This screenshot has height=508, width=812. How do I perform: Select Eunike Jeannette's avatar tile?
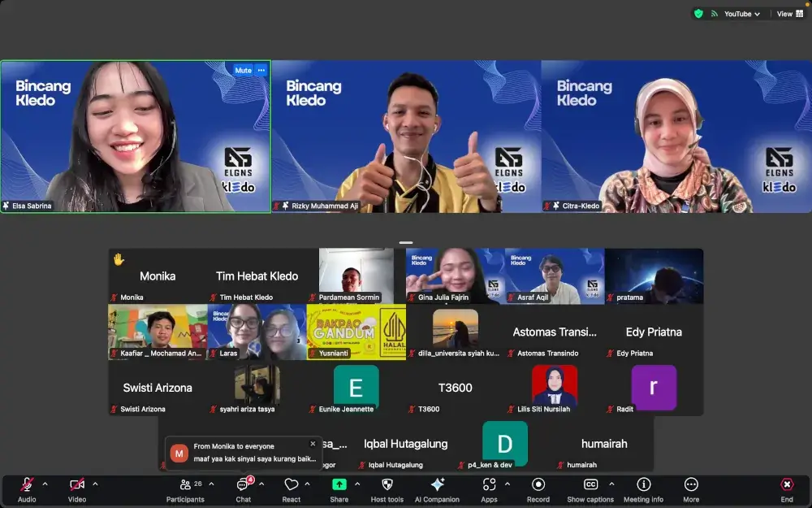(x=356, y=389)
